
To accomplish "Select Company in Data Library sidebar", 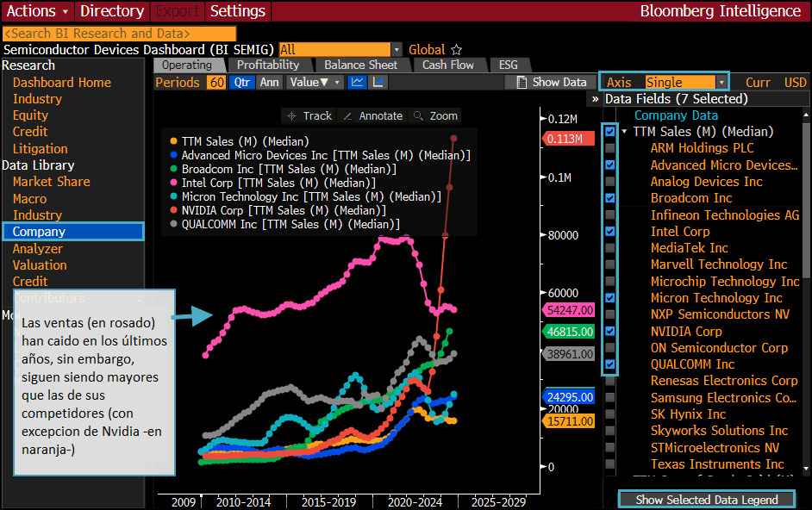I will tap(73, 232).
